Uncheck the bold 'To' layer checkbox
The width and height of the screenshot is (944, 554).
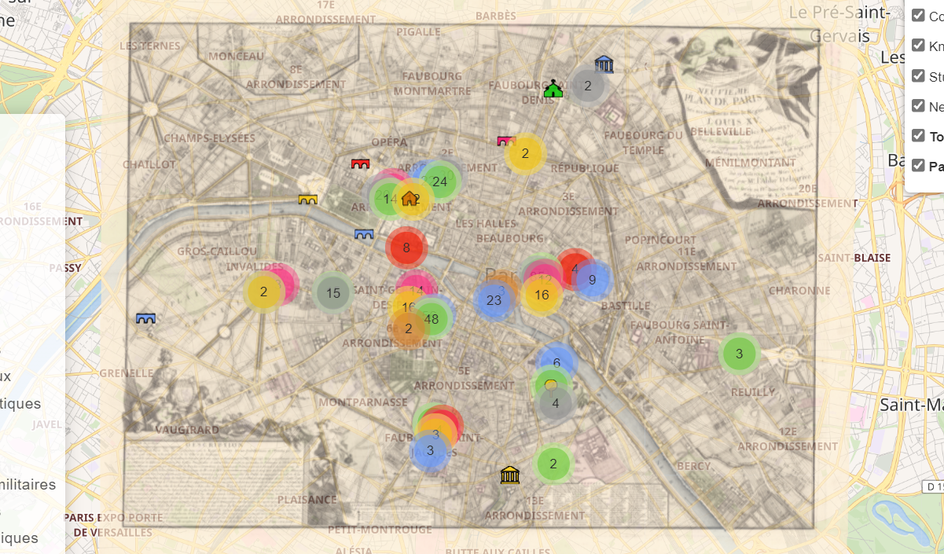[x=918, y=135]
